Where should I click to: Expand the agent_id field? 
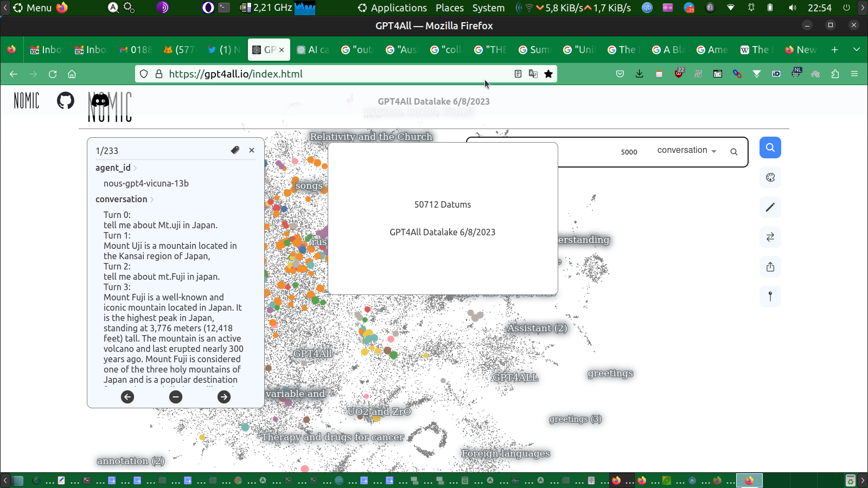point(116,168)
